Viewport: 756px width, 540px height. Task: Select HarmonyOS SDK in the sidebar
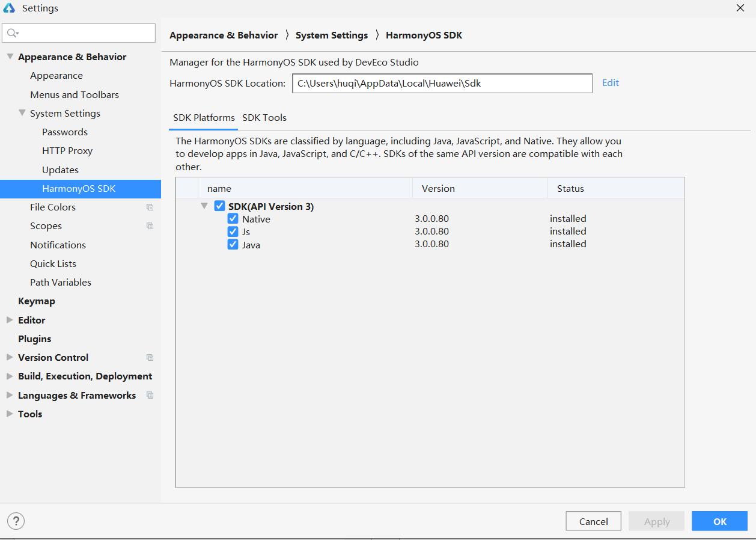click(81, 189)
